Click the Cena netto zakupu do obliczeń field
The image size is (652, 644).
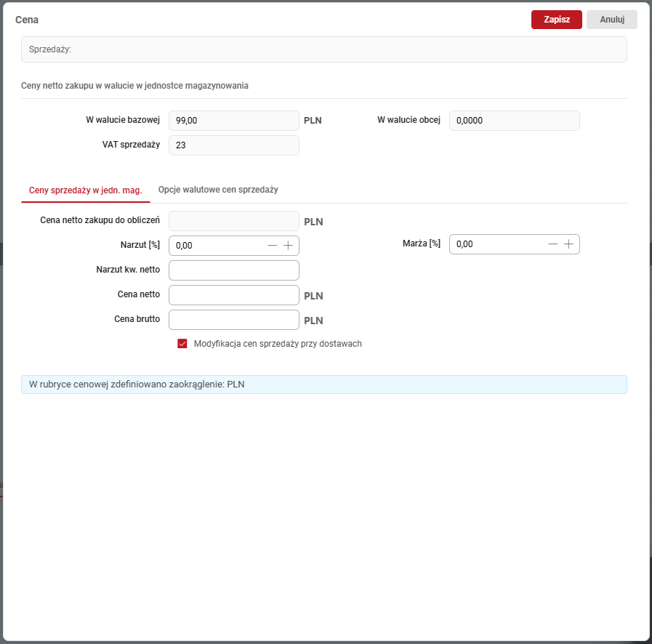click(233, 221)
